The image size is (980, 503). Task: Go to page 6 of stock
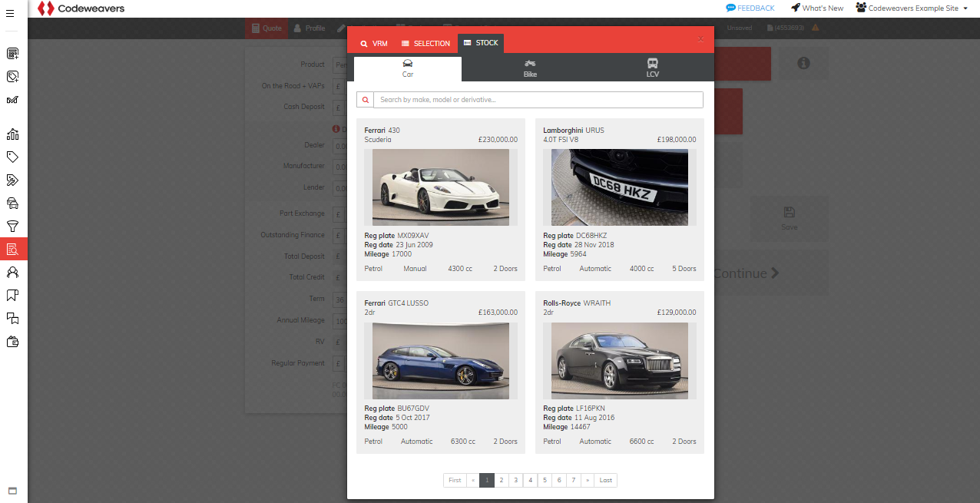click(x=560, y=480)
